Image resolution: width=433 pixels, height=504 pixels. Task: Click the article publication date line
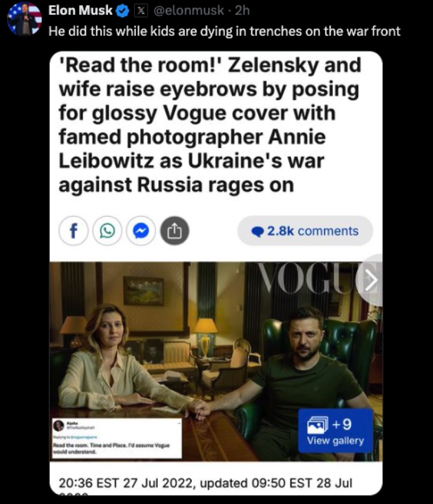pos(205,483)
